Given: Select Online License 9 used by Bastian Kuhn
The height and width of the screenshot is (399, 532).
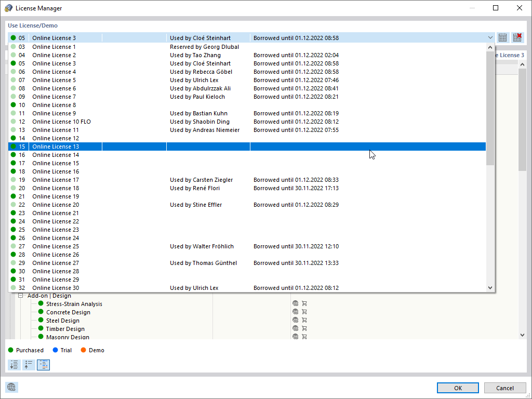Looking at the screenshot, I should 247,113.
